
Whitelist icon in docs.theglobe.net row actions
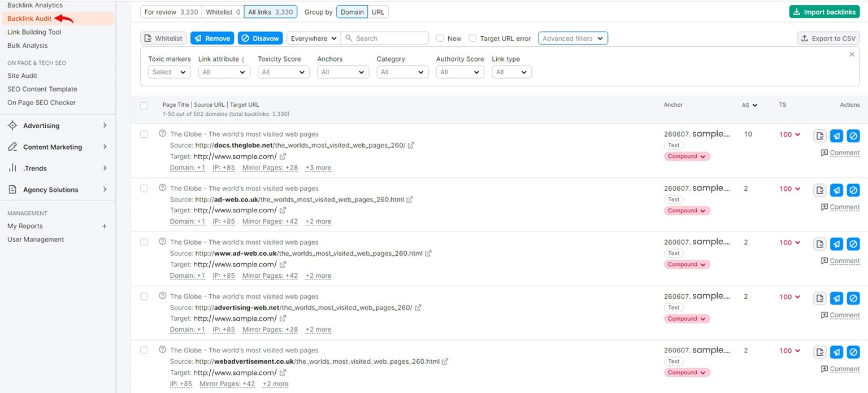(820, 136)
